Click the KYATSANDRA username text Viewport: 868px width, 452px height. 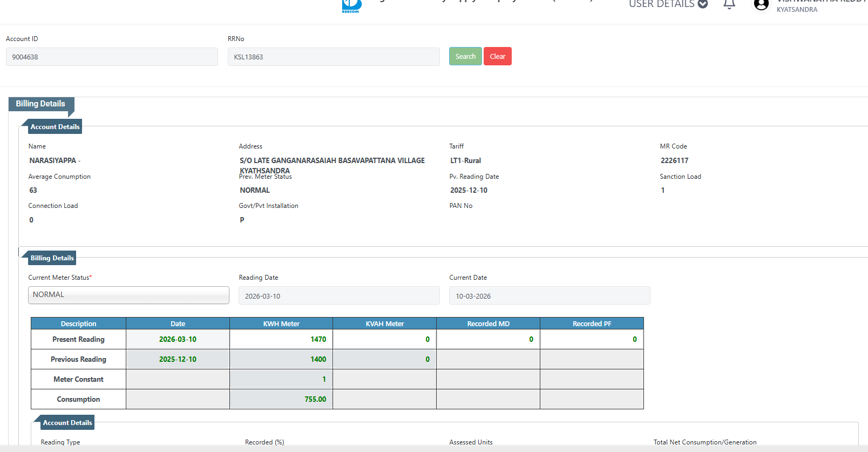tap(797, 10)
